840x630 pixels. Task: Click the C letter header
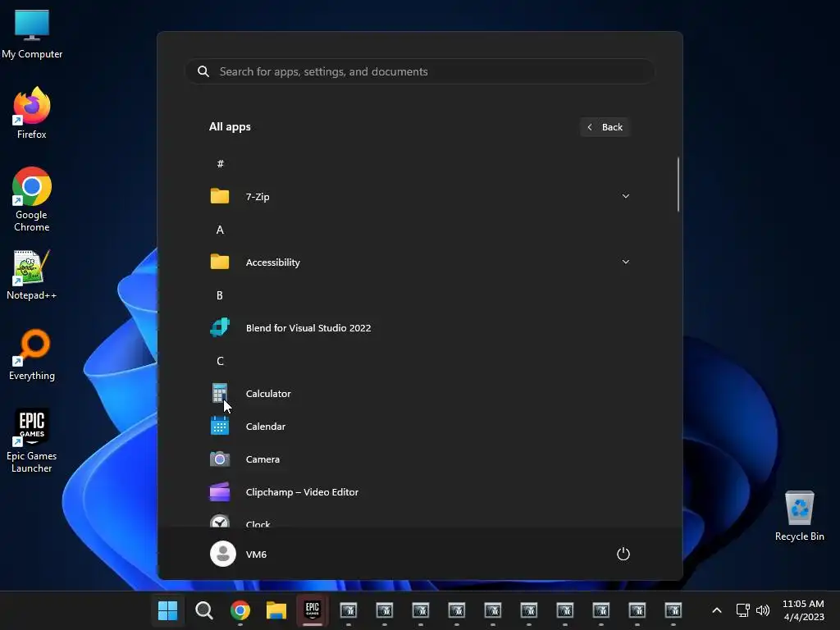tap(220, 361)
